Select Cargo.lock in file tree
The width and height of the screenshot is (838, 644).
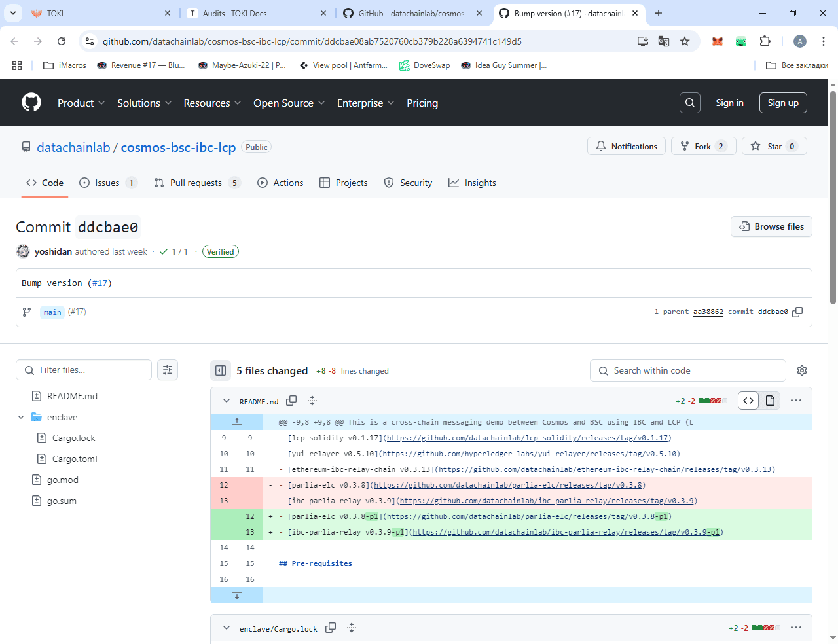click(x=73, y=438)
